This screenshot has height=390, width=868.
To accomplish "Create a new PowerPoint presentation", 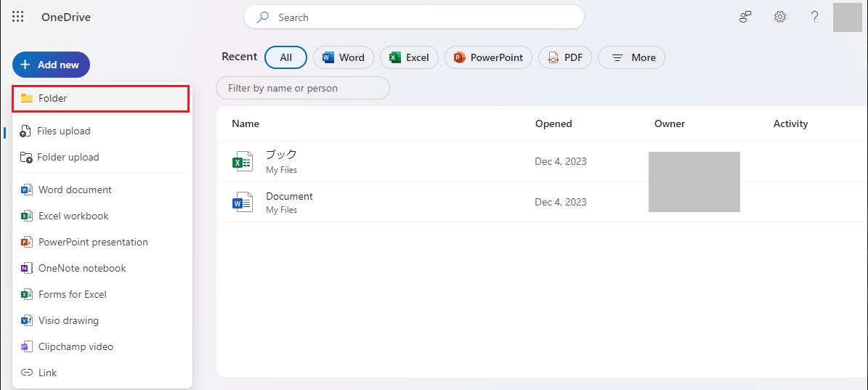I will pyautogui.click(x=101, y=242).
